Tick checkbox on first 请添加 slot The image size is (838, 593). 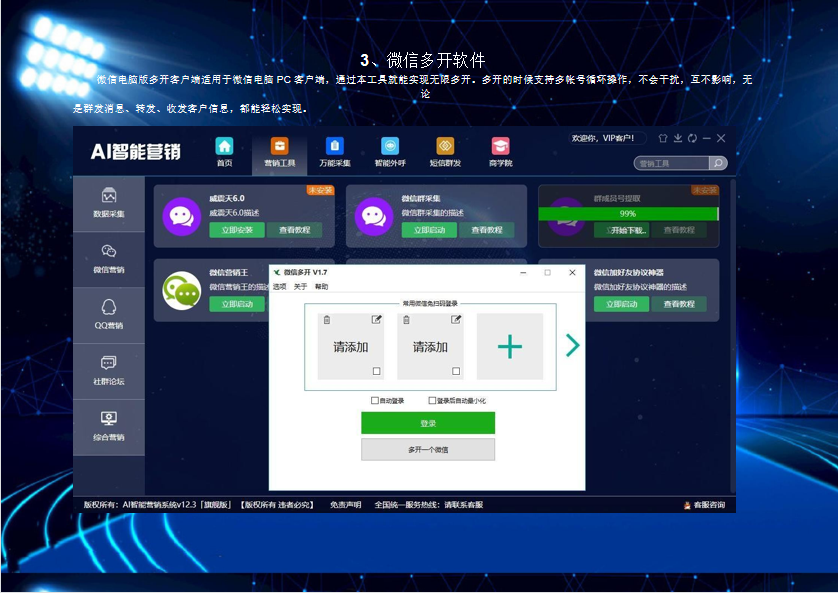[x=377, y=371]
